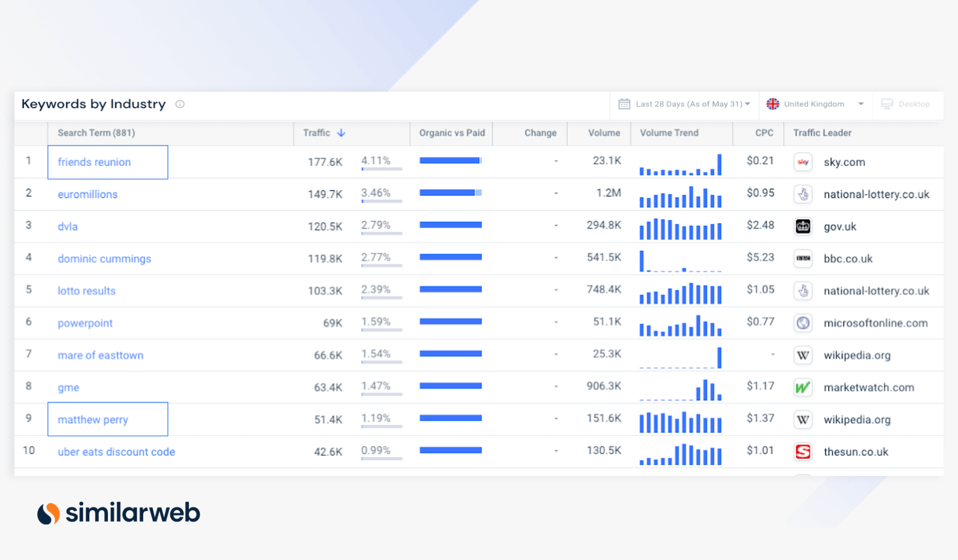Click the $5.23 CPC value

760,257
